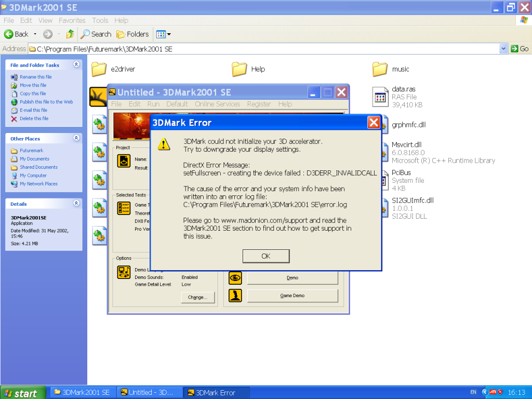Select grphmfc.dll file

point(408,125)
